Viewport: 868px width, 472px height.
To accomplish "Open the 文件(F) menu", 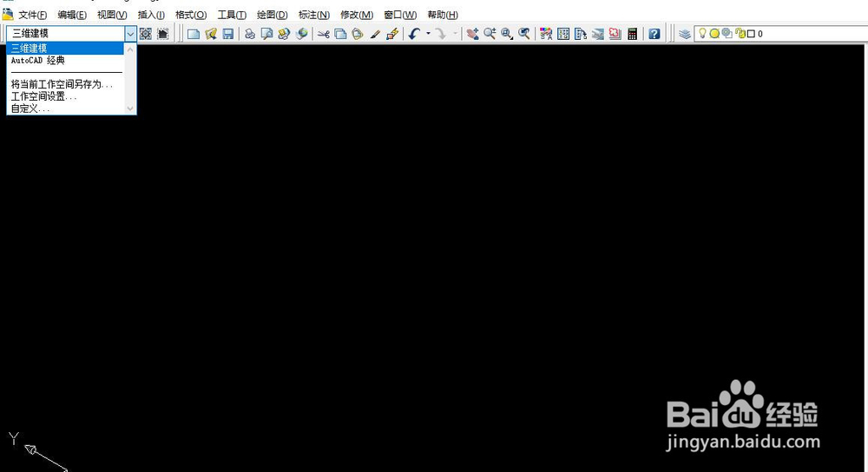I will click(33, 15).
